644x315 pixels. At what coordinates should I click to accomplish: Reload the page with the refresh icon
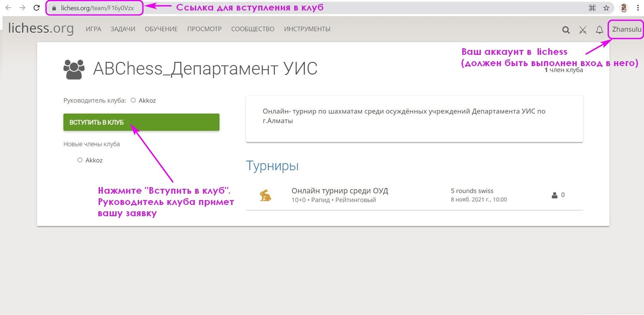36,8
